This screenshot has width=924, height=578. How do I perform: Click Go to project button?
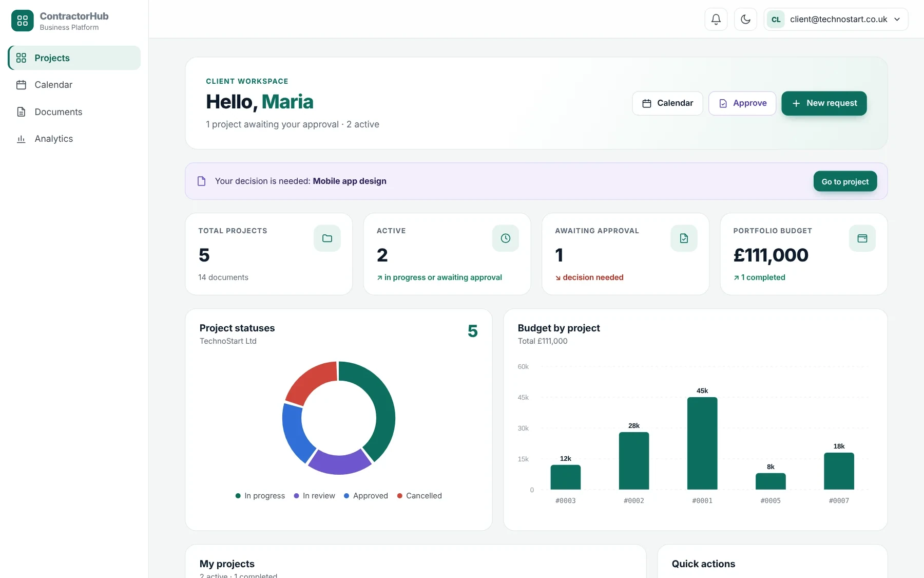tap(845, 181)
